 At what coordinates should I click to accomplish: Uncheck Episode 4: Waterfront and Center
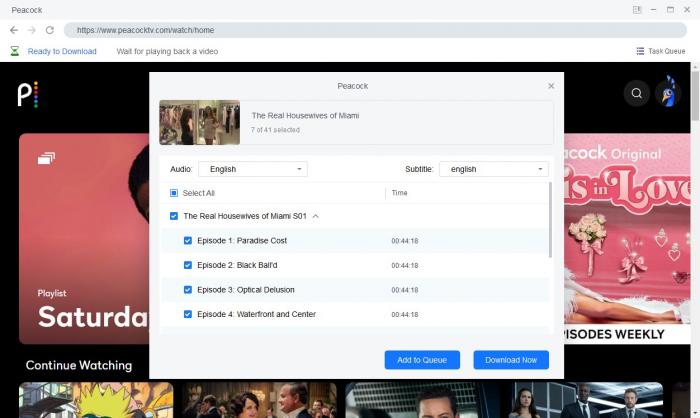188,314
